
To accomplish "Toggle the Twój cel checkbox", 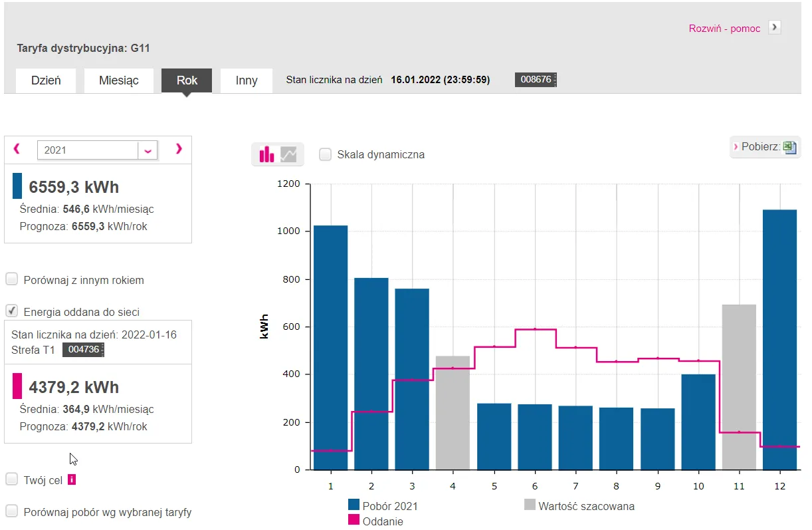I will point(12,479).
